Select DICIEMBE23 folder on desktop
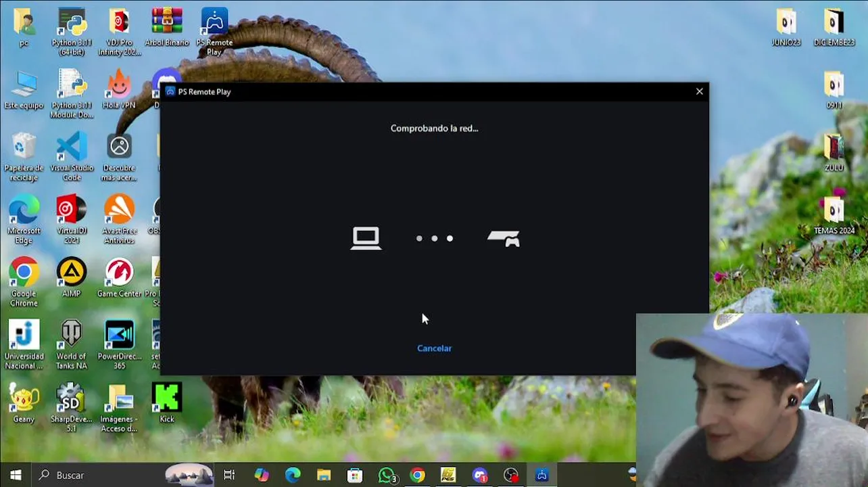Screen dimensions: 868x487 (834, 28)
